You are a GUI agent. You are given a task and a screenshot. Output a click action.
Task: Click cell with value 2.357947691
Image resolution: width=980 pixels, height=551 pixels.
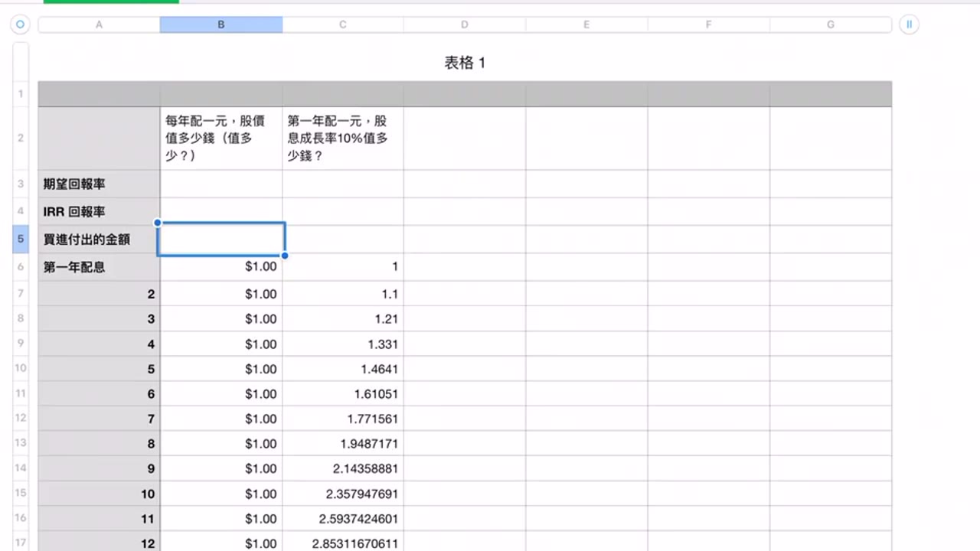(x=343, y=494)
